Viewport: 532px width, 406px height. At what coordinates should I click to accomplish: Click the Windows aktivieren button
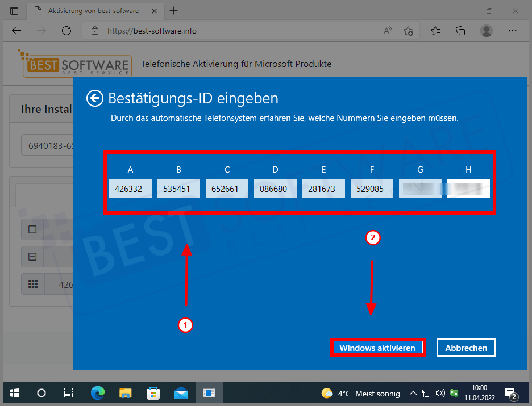[377, 347]
